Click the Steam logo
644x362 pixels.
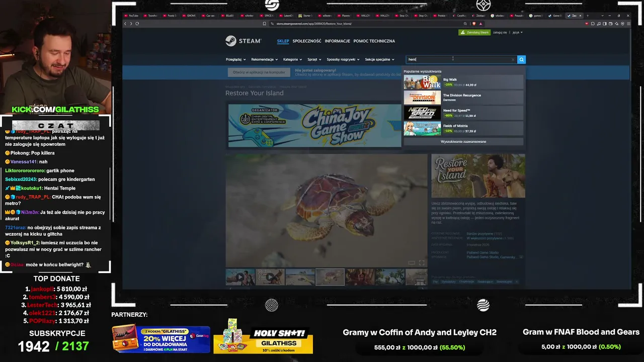(243, 41)
